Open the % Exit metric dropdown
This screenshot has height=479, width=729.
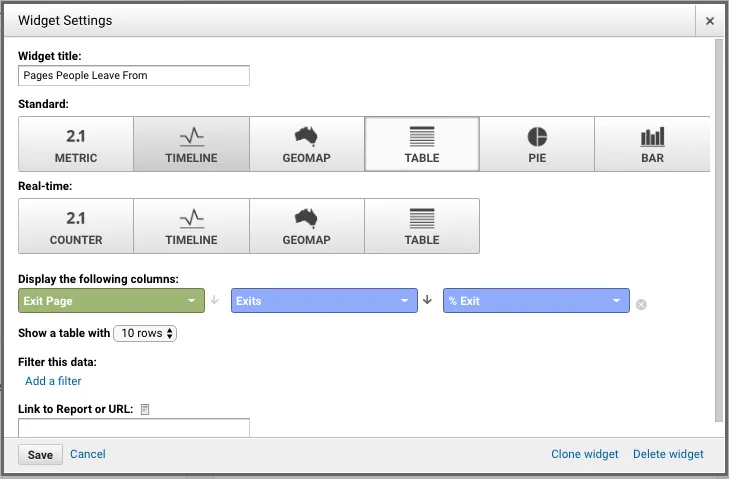pos(536,300)
